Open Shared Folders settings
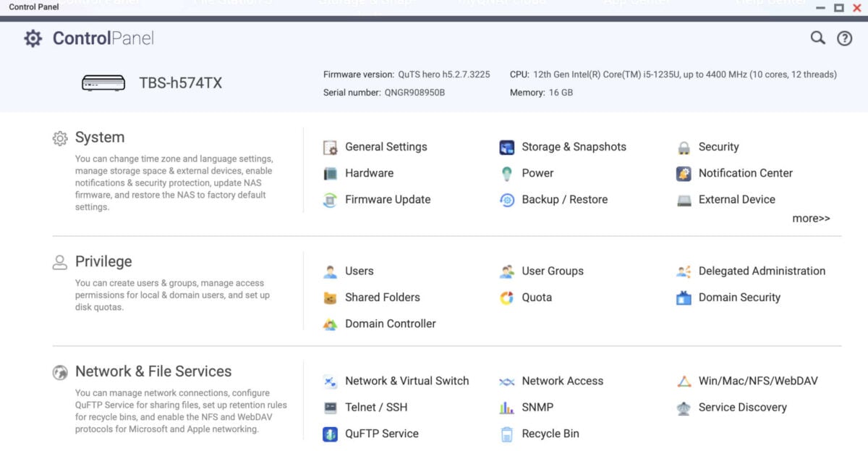 (383, 298)
